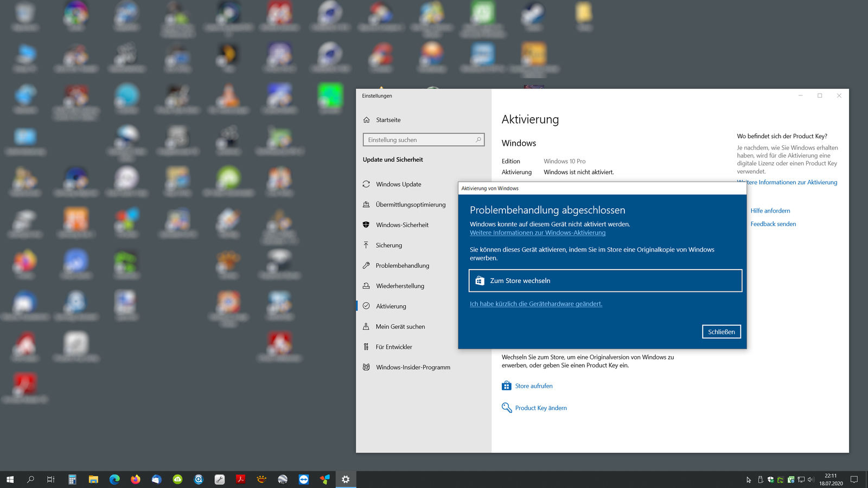Click the Windows-Sicherheit shield icon in the sidebar
This screenshot has width=868, height=488.
click(366, 224)
